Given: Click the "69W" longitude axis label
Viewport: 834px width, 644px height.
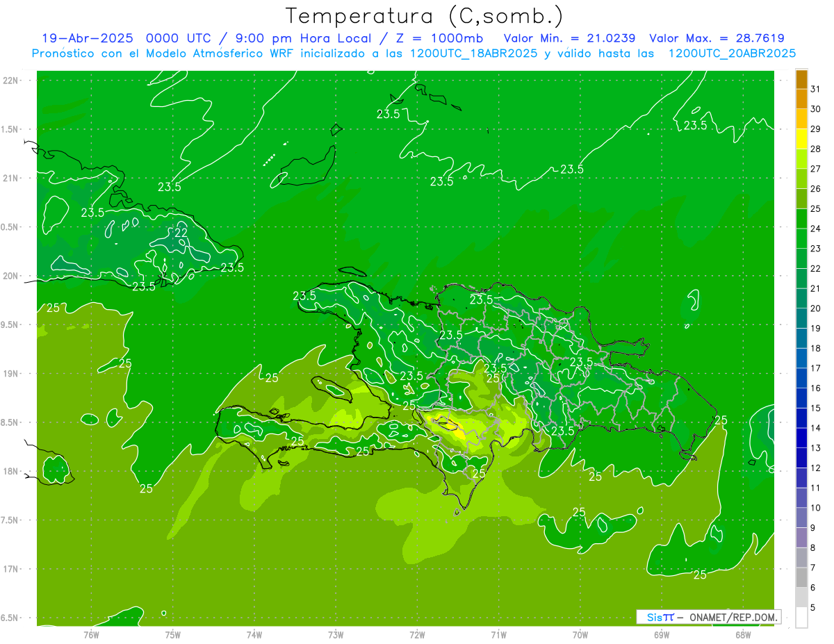Looking at the screenshot, I should tap(661, 634).
